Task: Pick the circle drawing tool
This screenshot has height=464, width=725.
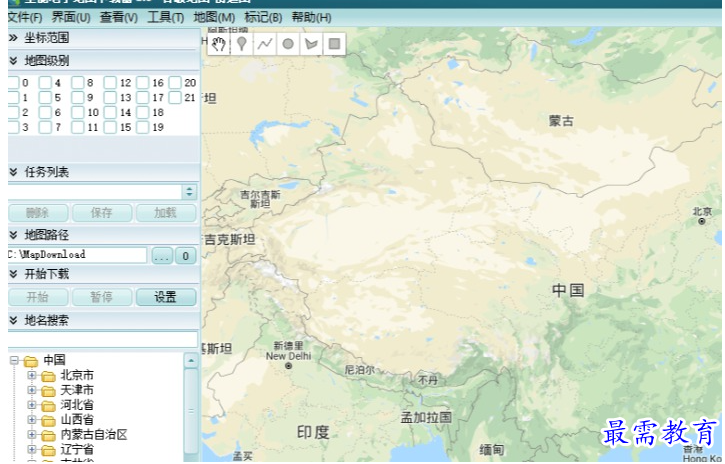Action: [288, 44]
